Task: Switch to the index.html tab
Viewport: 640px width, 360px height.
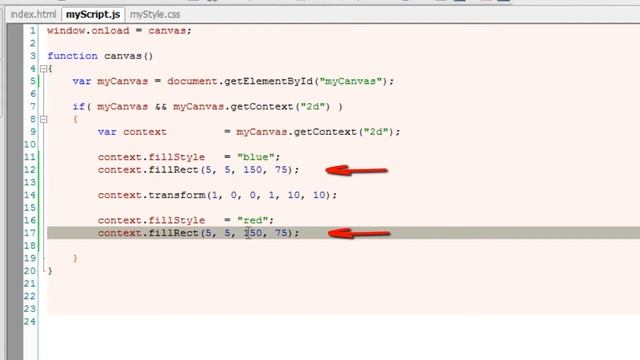Action: coord(33,14)
